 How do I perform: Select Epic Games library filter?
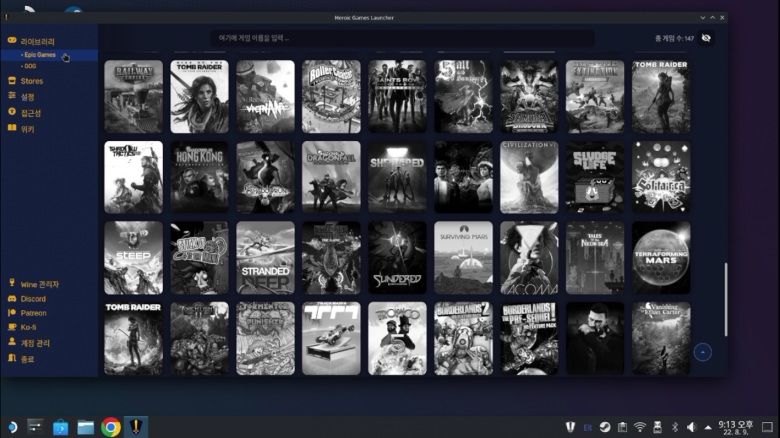coord(40,55)
